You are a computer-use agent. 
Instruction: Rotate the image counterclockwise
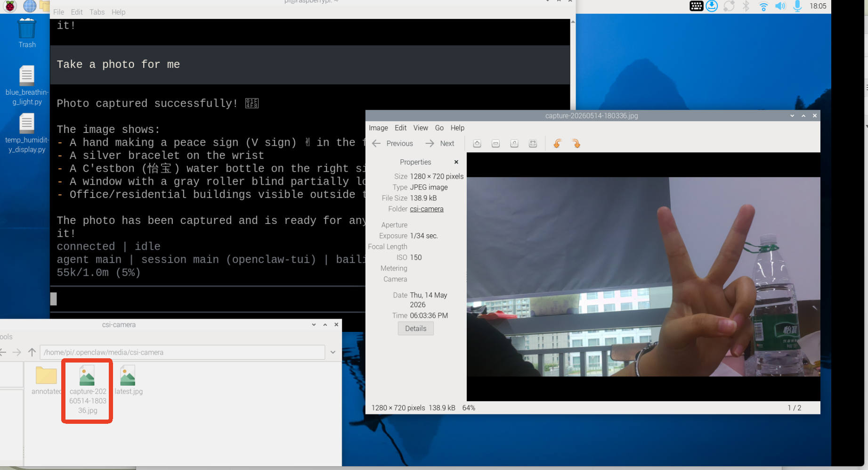(x=558, y=143)
